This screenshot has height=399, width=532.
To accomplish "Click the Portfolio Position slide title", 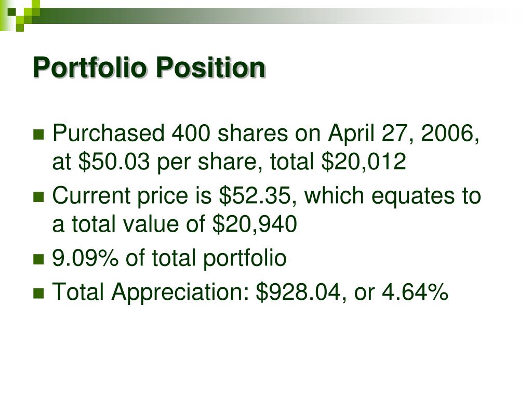I will tap(149, 68).
